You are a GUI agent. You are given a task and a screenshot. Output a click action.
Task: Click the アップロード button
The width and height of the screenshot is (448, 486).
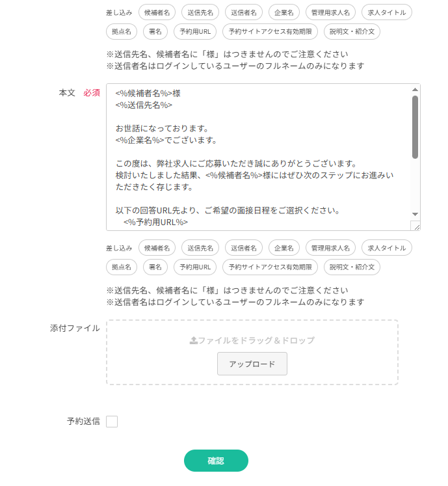coord(252,364)
